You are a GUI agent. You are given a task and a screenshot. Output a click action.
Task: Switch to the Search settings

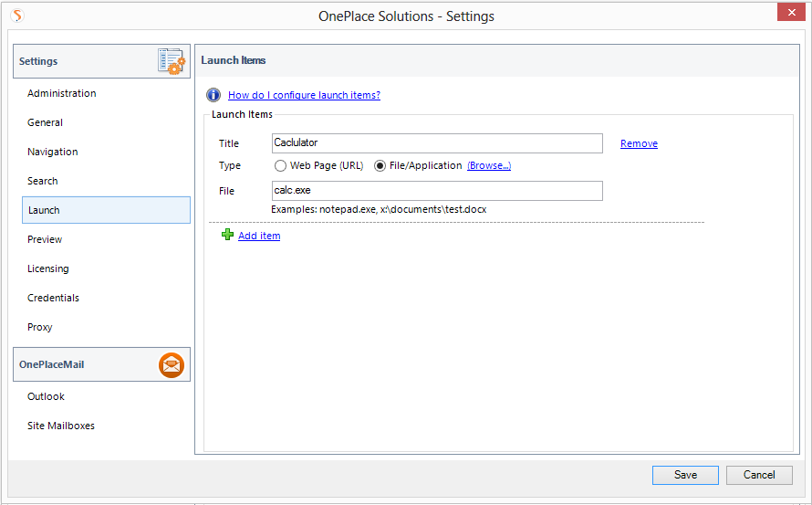(42, 181)
